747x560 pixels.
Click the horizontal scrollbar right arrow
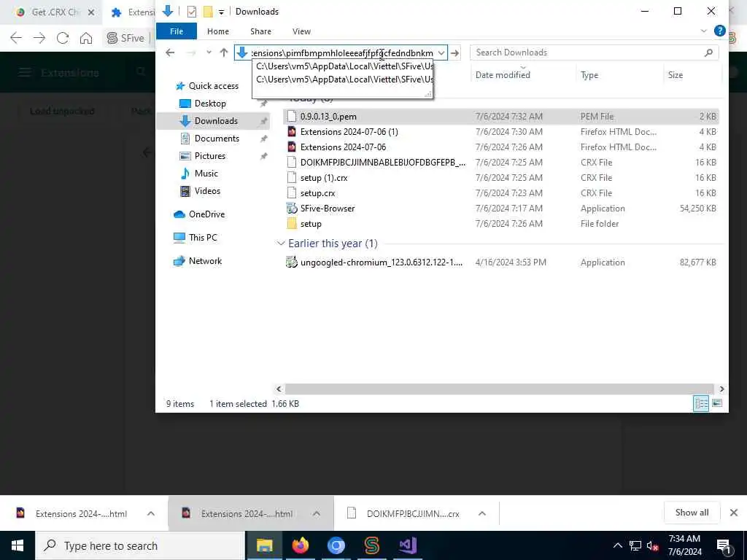tap(721, 389)
